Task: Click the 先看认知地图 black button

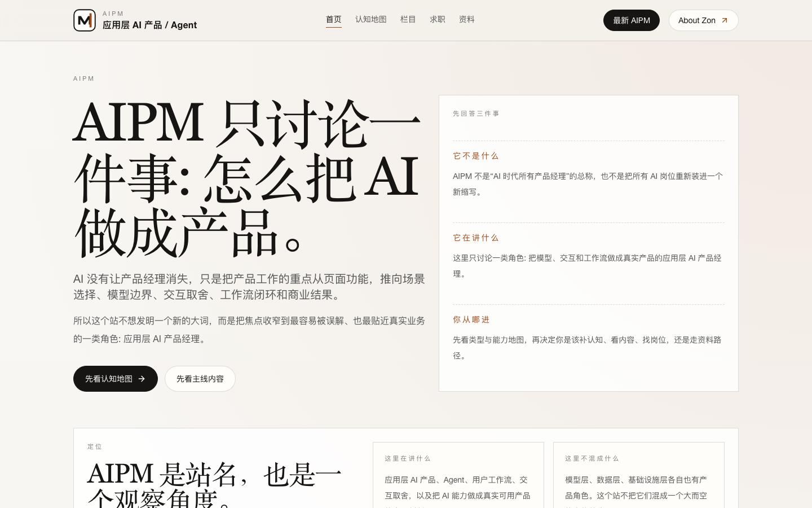Action: 116,379
